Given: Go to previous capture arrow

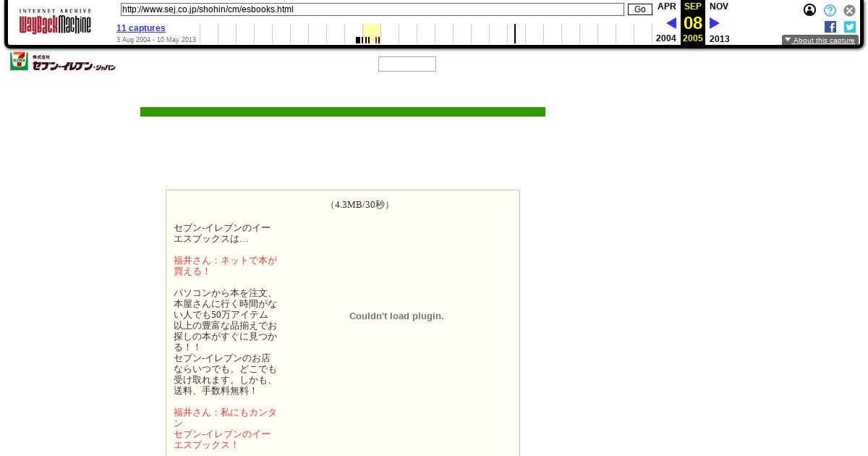Looking at the screenshot, I should click(671, 23).
